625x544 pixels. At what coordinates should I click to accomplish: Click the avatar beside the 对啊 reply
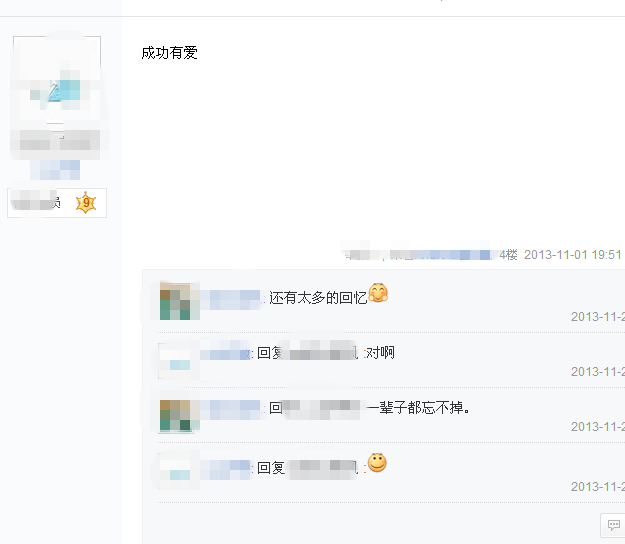(175, 360)
